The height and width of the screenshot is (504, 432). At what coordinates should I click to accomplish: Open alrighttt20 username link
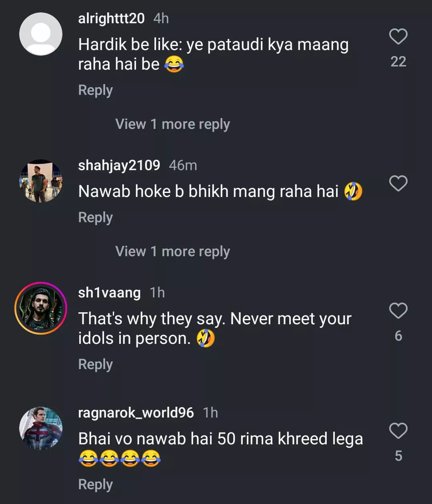[111, 18]
